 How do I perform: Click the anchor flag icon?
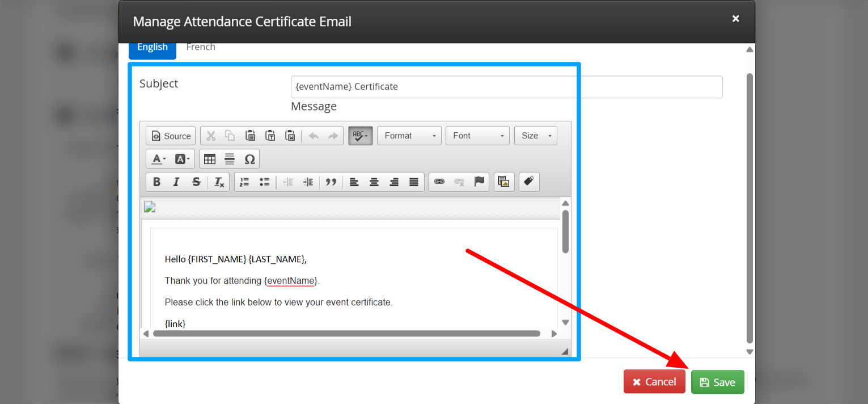click(x=479, y=182)
